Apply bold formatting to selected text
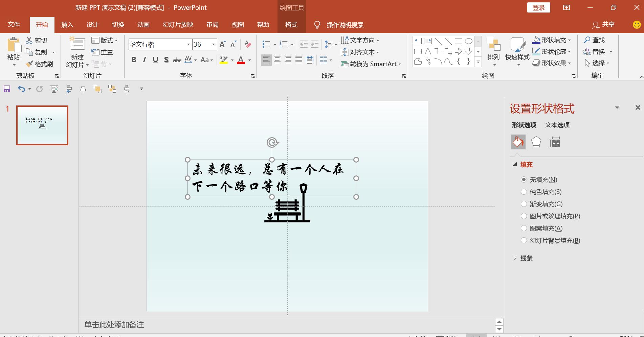The width and height of the screenshot is (644, 337). 133,60
